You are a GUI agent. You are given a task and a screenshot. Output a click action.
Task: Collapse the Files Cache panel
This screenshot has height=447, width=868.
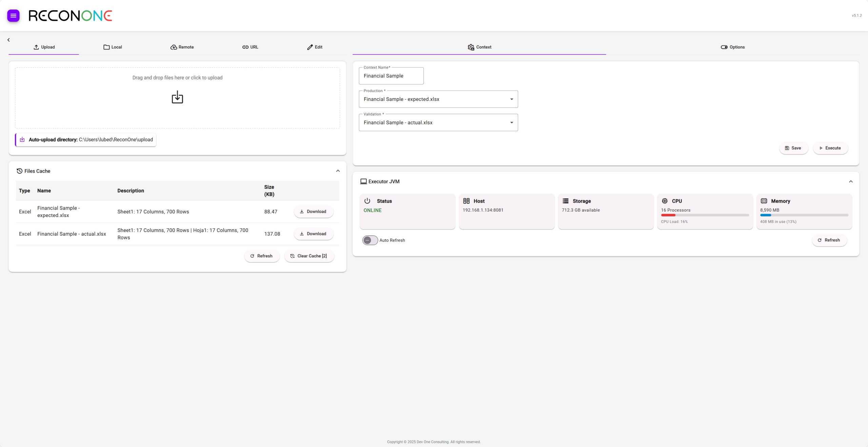tap(338, 171)
